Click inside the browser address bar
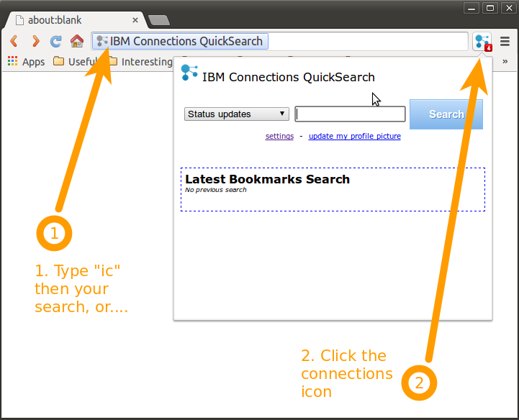The width and height of the screenshot is (519, 420). click(360, 42)
